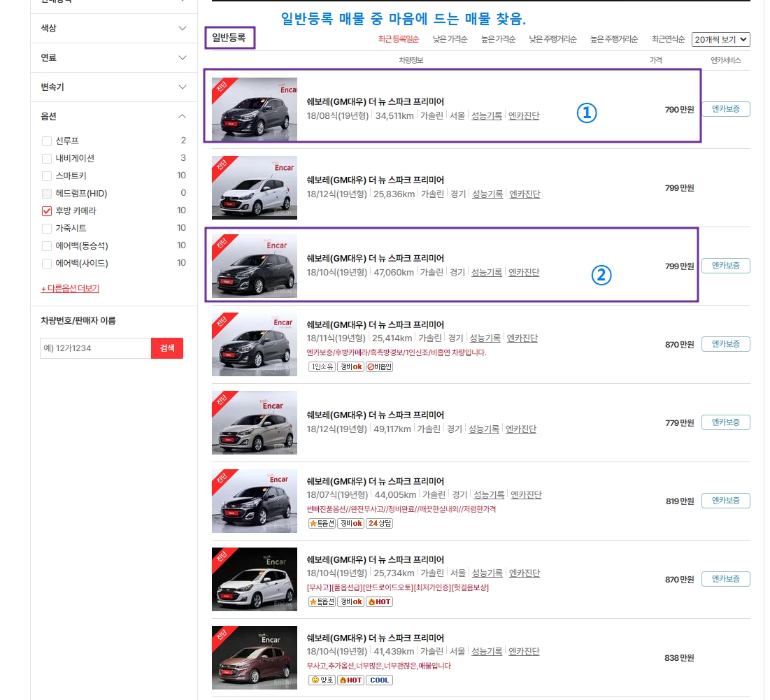The height and width of the screenshot is (700, 770).
Task: Open 성능기록 for 41,439km listing
Action: [487, 652]
